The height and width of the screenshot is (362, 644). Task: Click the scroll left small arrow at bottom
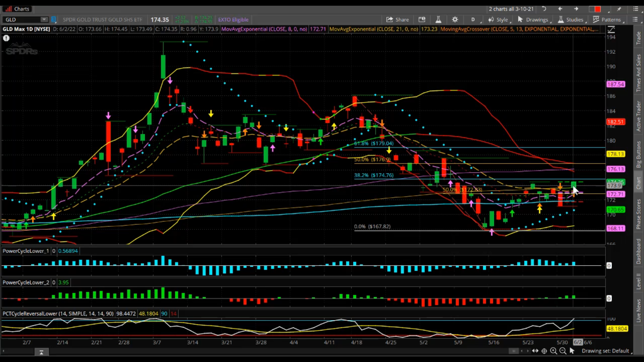[522, 351]
